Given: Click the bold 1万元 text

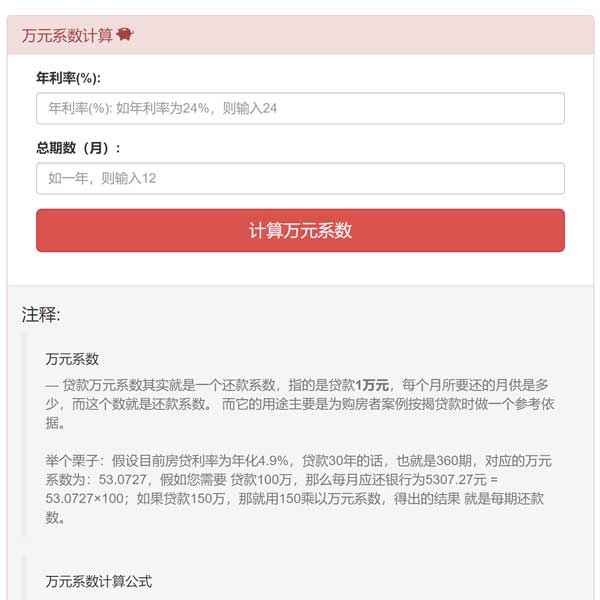Looking at the screenshot, I should click(x=373, y=384).
